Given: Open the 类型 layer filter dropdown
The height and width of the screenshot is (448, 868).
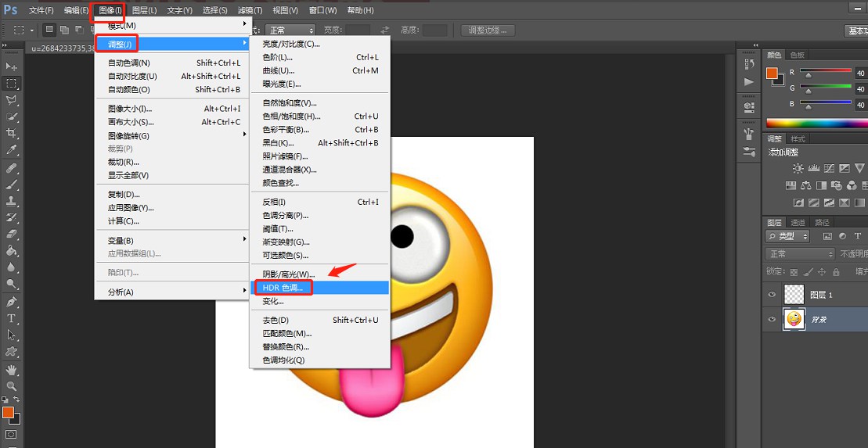Looking at the screenshot, I should pos(787,236).
